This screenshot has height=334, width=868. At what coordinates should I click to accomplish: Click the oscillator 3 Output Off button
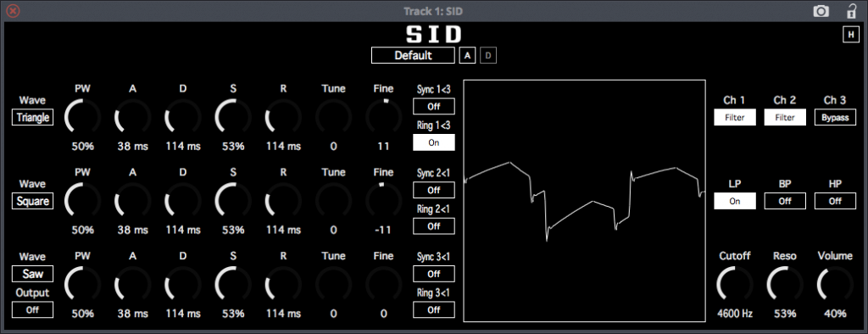pos(33,310)
